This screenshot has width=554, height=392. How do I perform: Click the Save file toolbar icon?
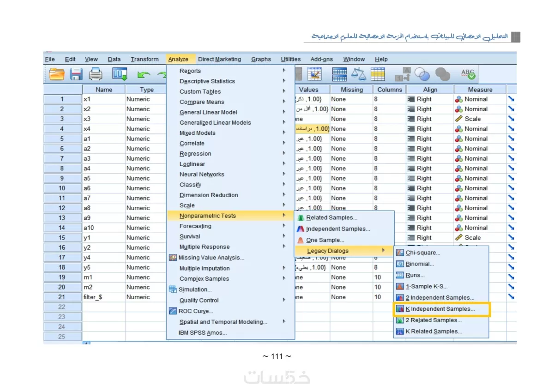pos(76,74)
